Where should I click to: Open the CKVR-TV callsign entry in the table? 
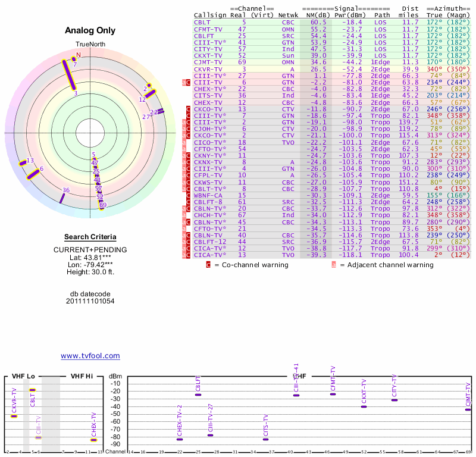point(207,69)
